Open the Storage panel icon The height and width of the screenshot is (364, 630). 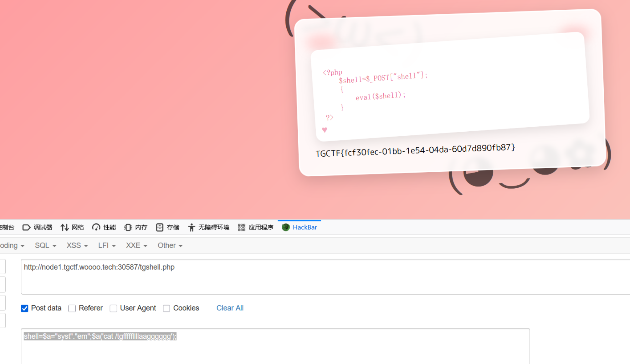160,227
